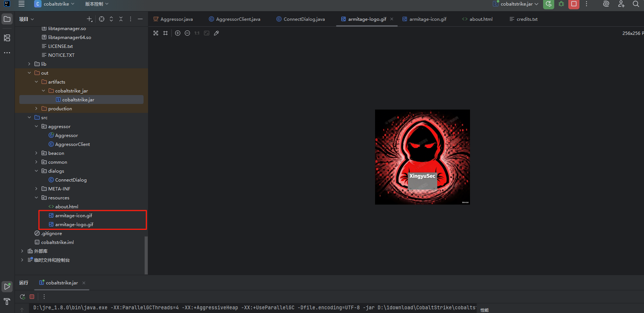The width and height of the screenshot is (644, 313).
Task: Open the Structure tool window icon
Action: coord(7,38)
